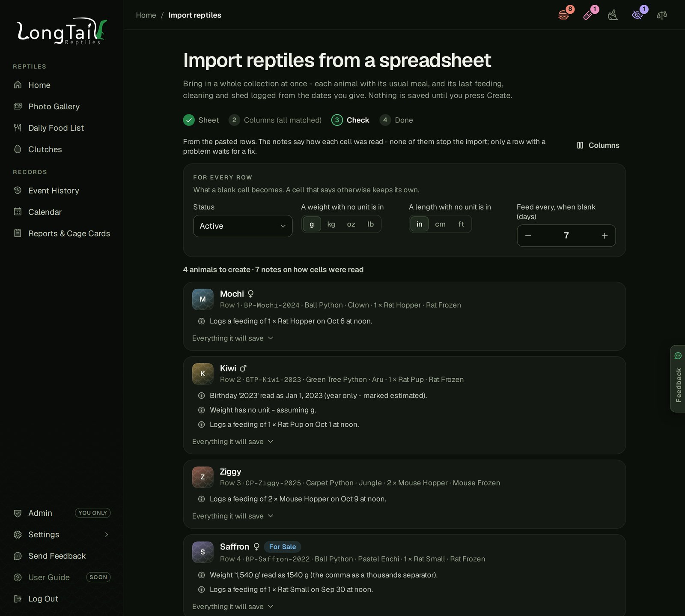Image resolution: width=685 pixels, height=616 pixels.
Task: Select g as weight unit
Action: [312, 224]
